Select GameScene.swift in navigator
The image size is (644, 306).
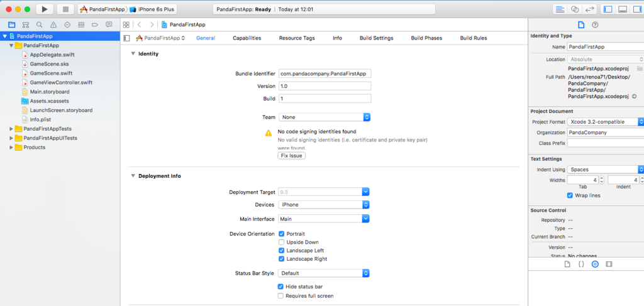51,74
